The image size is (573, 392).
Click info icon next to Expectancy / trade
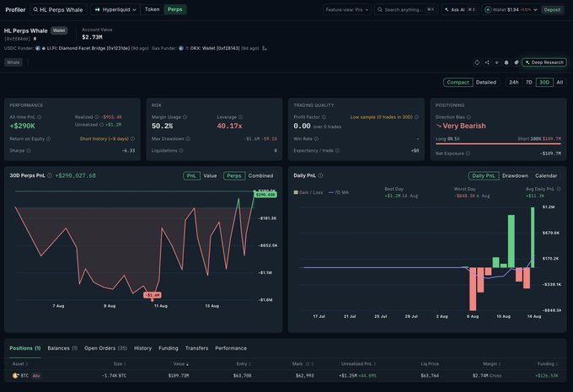337,151
